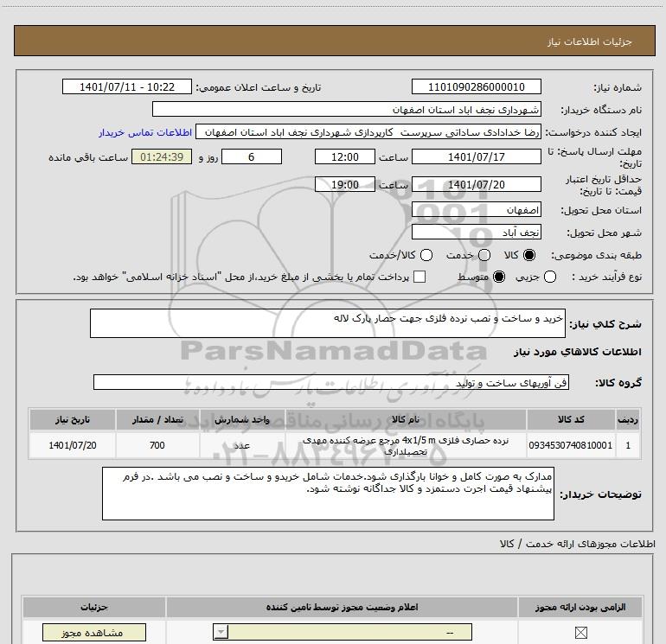Click need date cell 1401/07/20 in table
This screenshot has height=644, width=666.
click(x=72, y=445)
